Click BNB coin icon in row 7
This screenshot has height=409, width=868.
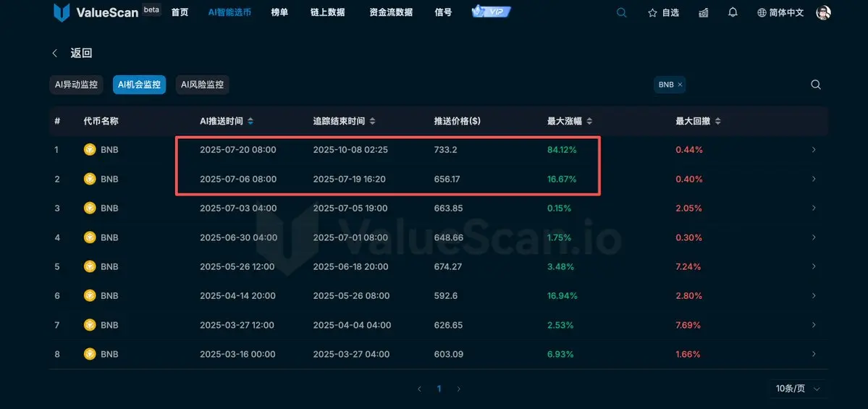[89, 325]
